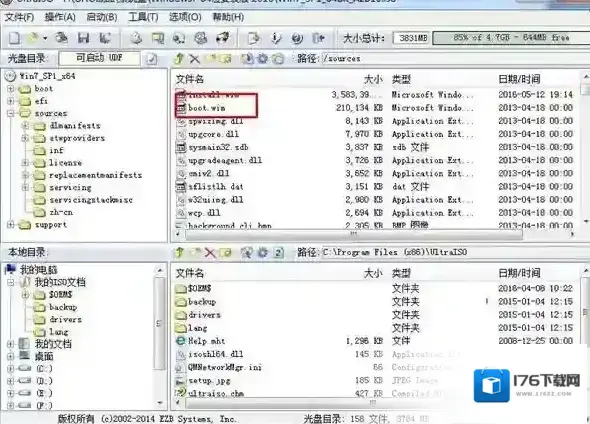The image size is (590, 424).
Task: Open the 启动(B) menu
Action: (102, 17)
